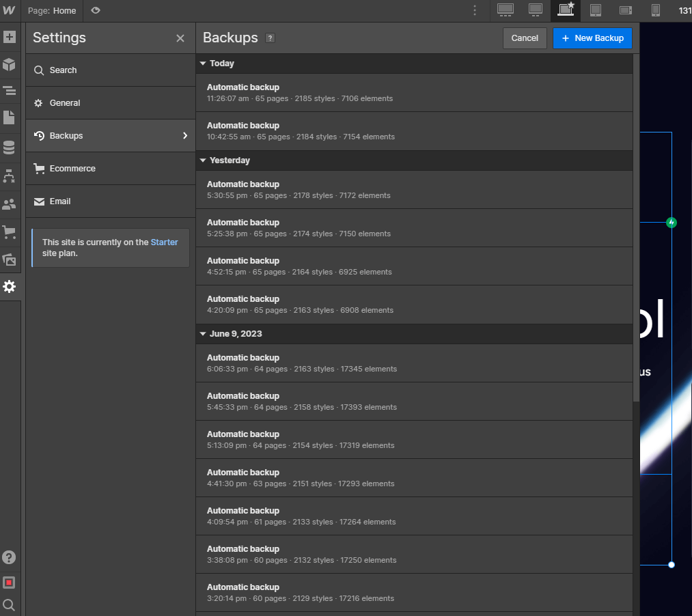Open the Assets panel
692x616 pixels.
point(10,260)
